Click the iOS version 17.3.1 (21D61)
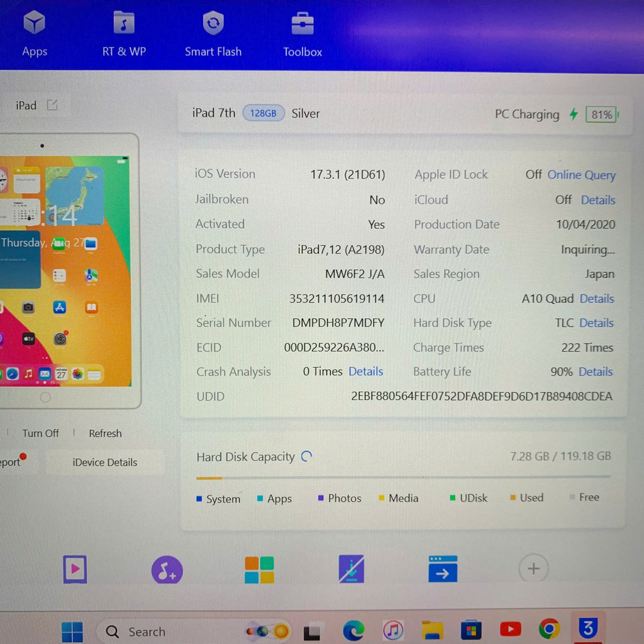The width and height of the screenshot is (644, 644). click(x=347, y=175)
